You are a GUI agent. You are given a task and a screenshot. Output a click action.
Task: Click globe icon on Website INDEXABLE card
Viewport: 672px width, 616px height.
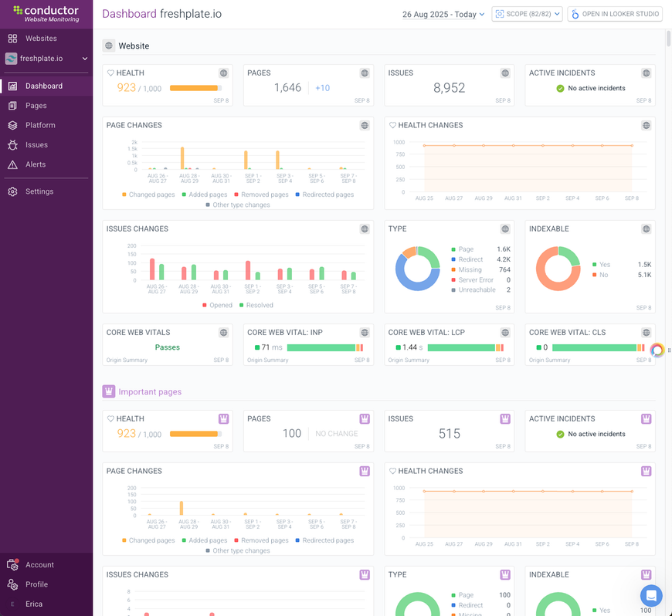[x=647, y=228]
